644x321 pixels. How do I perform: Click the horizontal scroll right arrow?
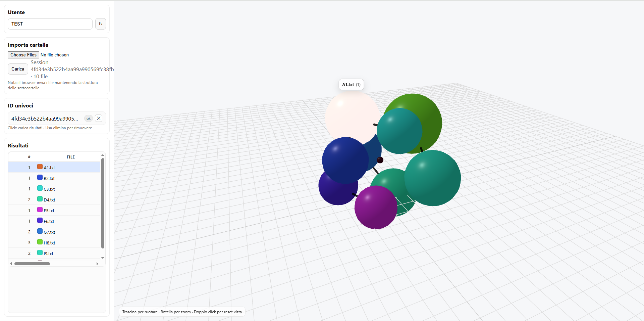[97, 264]
